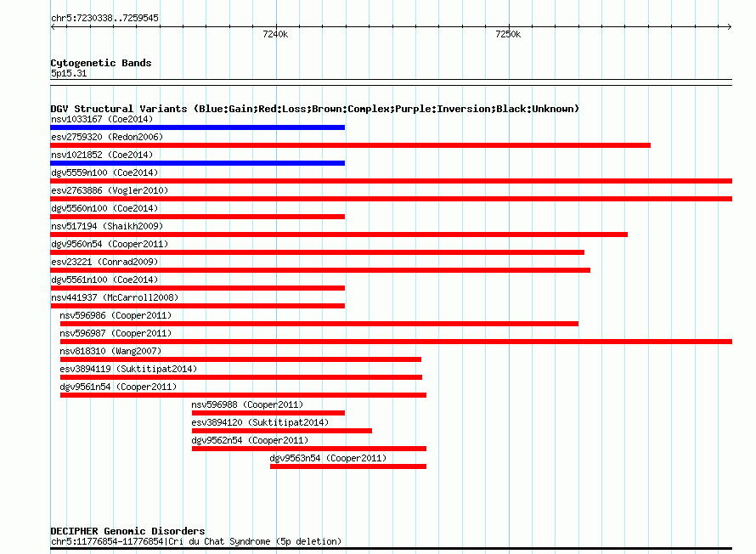Click the Cytogenetic Bands track title
The image size is (756, 554).
[101, 63]
